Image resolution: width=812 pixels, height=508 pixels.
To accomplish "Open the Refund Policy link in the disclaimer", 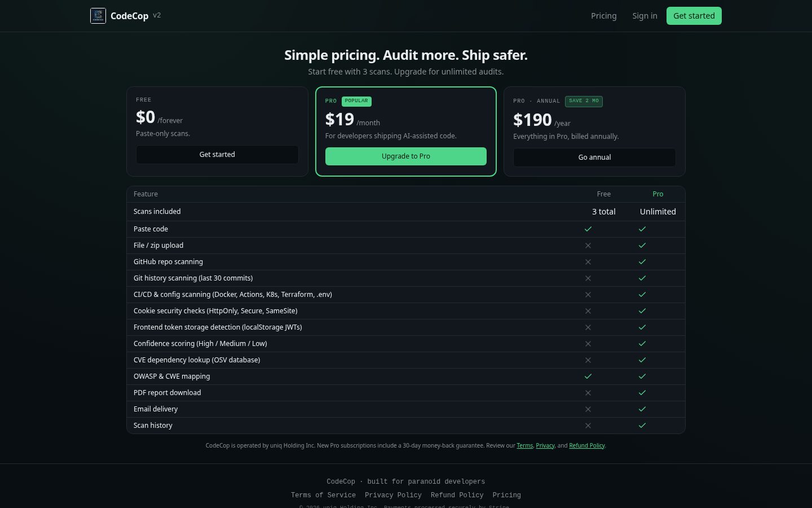I will click(587, 445).
